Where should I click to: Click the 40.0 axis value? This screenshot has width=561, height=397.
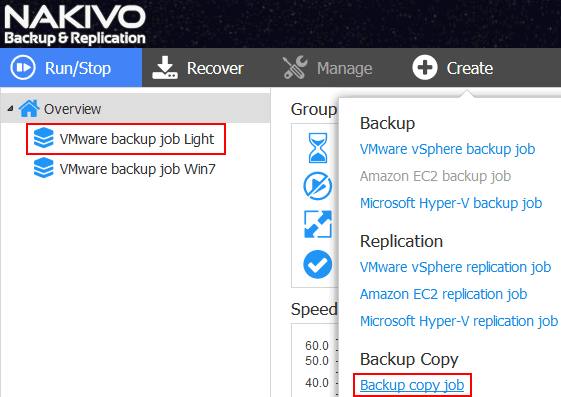[317, 383]
